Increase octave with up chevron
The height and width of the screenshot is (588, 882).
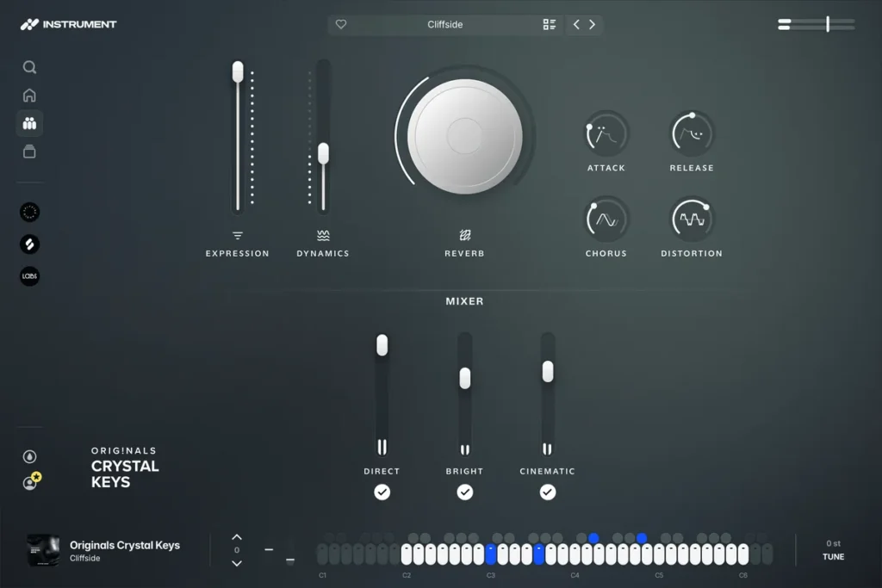click(x=237, y=537)
